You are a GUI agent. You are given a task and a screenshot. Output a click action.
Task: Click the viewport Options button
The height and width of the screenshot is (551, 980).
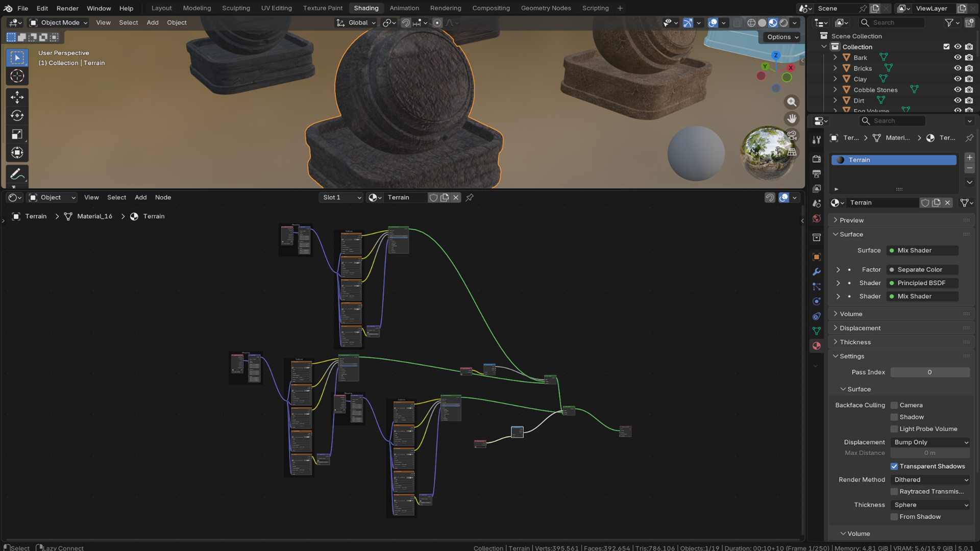[x=782, y=37]
